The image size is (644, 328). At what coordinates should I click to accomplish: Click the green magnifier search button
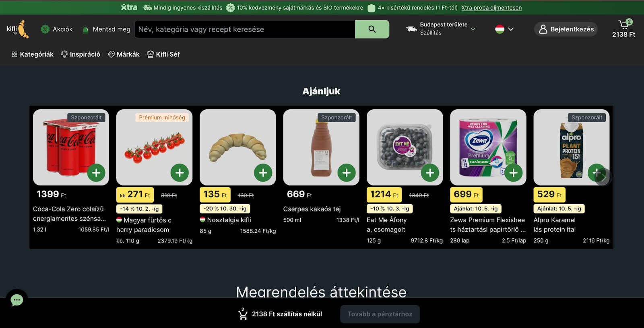[372, 29]
